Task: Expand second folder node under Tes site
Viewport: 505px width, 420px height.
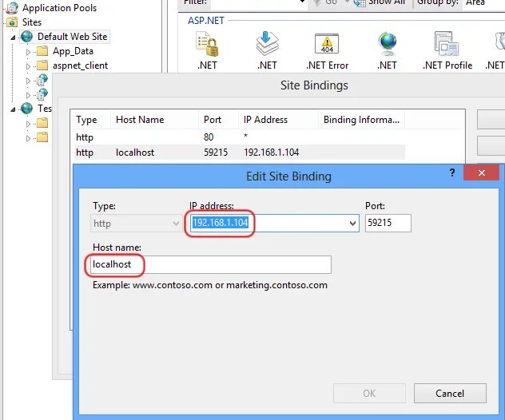Action: (x=28, y=138)
